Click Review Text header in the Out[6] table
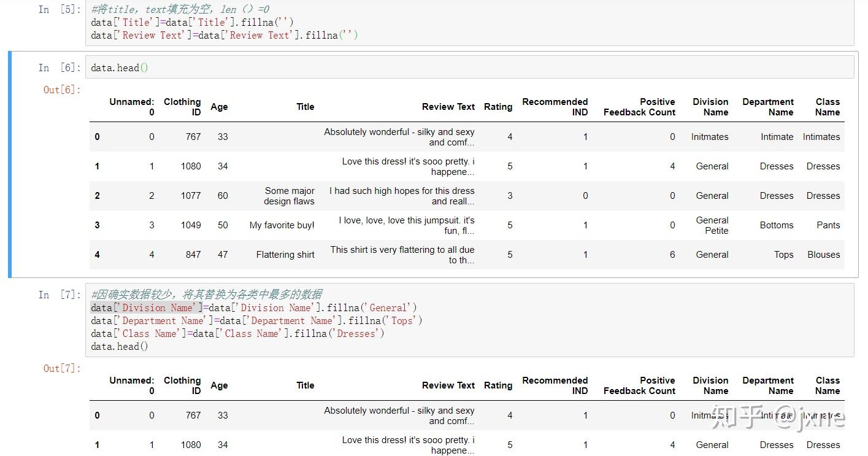868x456 pixels. [x=448, y=107]
